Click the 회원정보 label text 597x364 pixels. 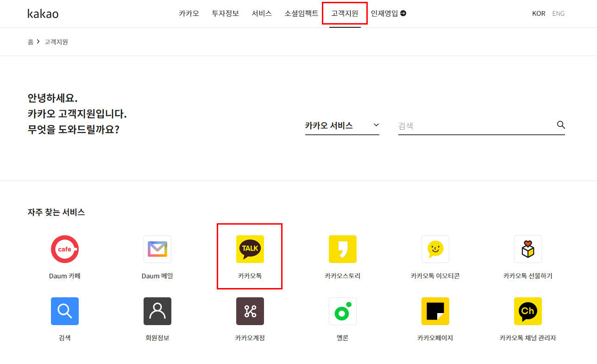coord(157,338)
